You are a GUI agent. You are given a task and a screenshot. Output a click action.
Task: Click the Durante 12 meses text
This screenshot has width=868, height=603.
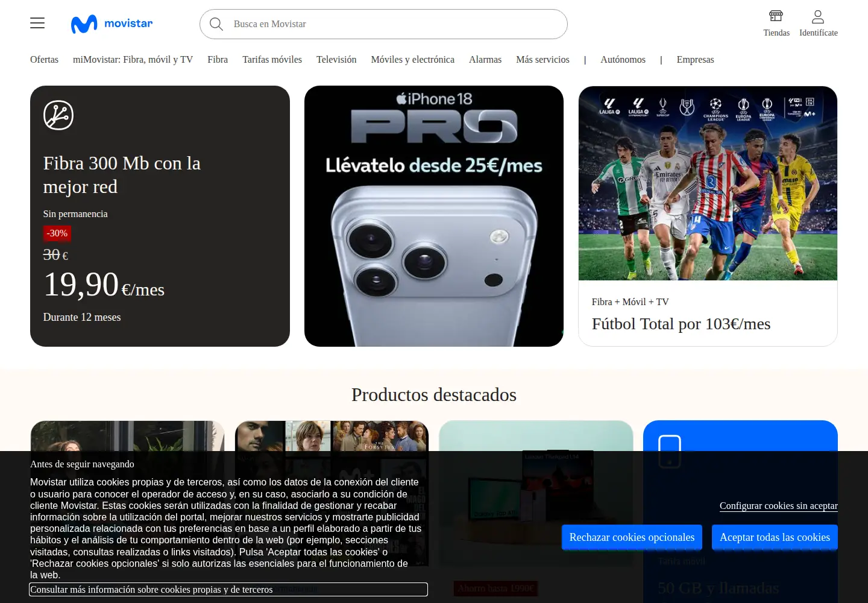tap(82, 317)
